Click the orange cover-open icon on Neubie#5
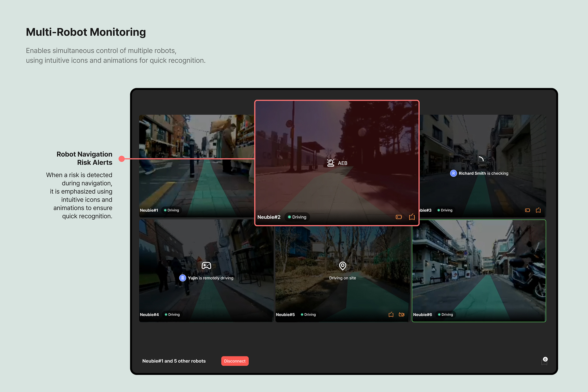This screenshot has width=588, height=392. (391, 315)
